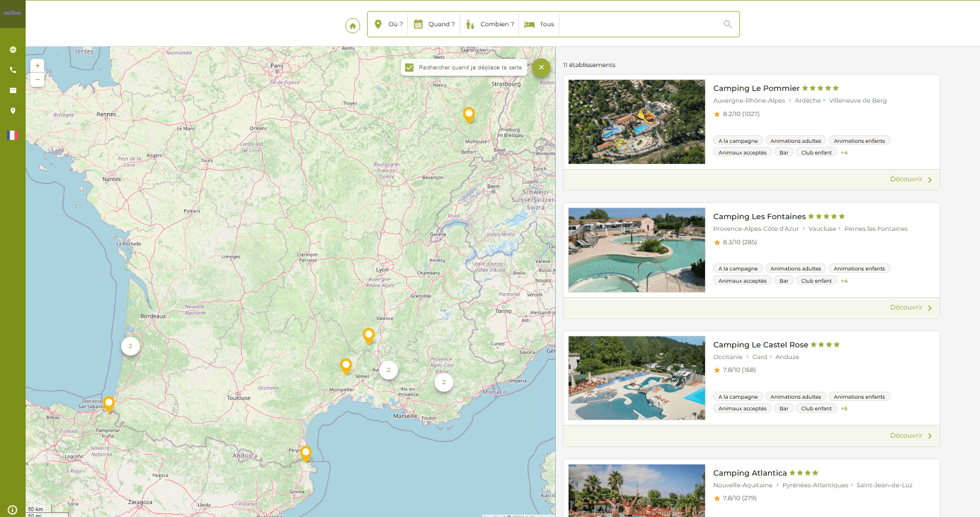The height and width of the screenshot is (517, 980).
Task: Click Camping Atlantica photo
Action: point(636,490)
